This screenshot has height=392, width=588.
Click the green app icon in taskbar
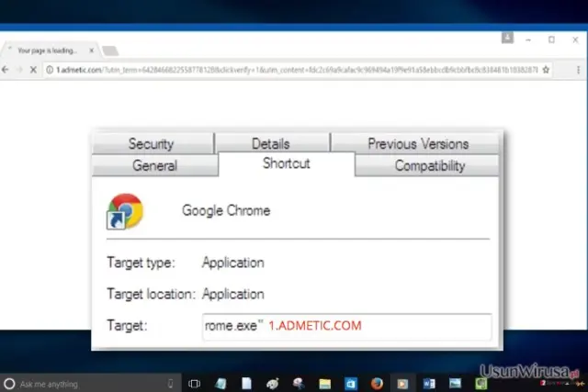pos(481,384)
